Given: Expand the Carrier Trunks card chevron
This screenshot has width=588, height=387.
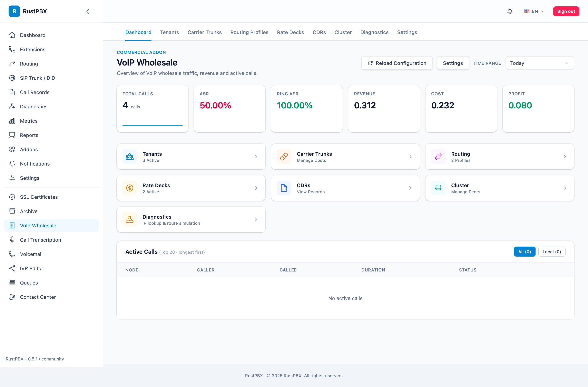Looking at the screenshot, I should (410, 157).
